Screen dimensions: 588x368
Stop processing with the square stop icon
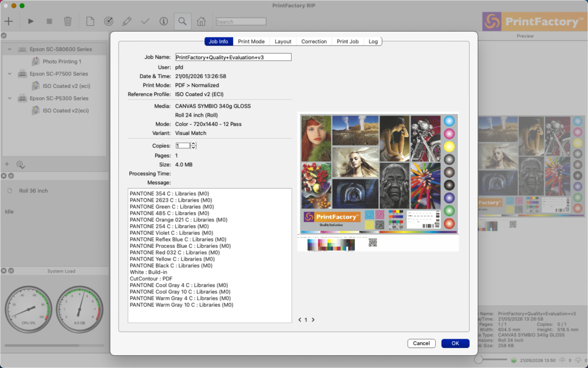click(x=49, y=21)
